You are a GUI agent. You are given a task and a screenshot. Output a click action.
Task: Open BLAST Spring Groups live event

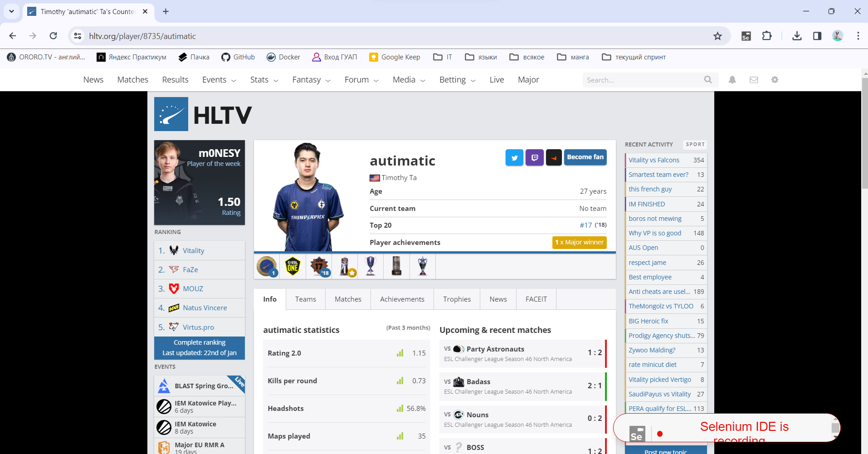(x=200, y=386)
